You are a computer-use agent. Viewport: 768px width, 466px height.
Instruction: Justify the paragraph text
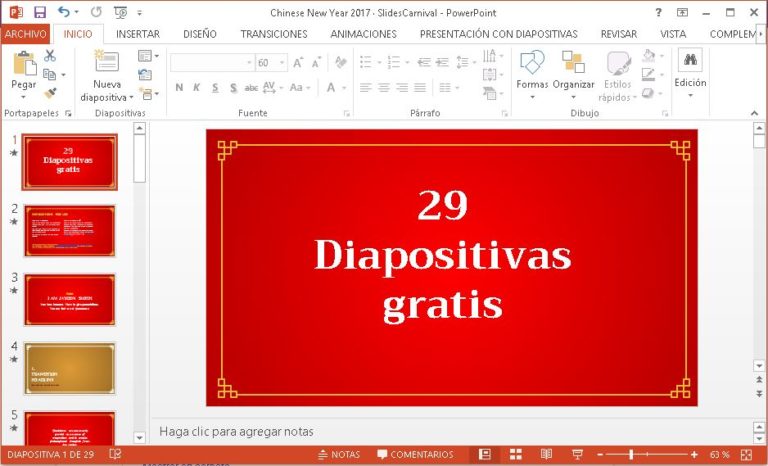420,88
